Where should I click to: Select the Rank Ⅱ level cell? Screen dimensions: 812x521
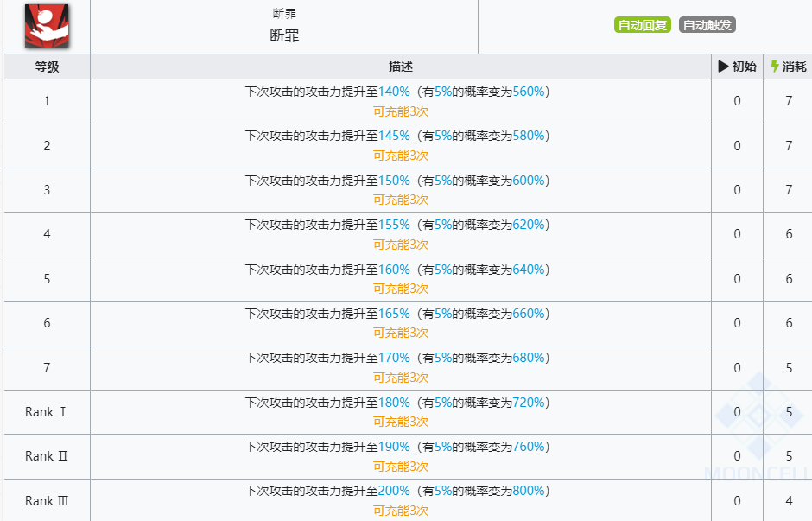[x=47, y=456]
